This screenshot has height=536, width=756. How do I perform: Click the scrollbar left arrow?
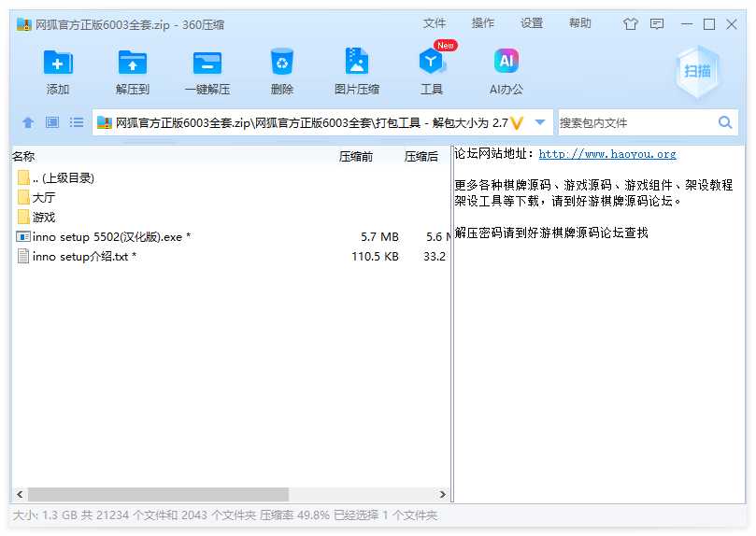tap(20, 494)
